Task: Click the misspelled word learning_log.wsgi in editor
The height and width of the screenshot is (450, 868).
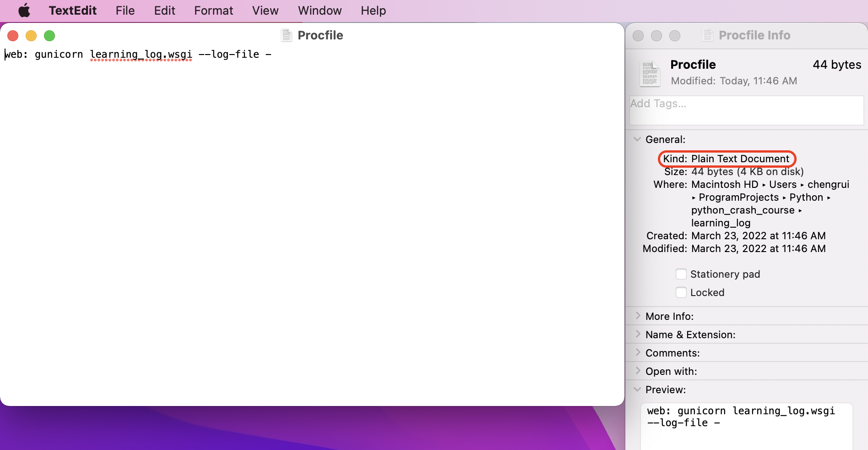Action: [141, 55]
